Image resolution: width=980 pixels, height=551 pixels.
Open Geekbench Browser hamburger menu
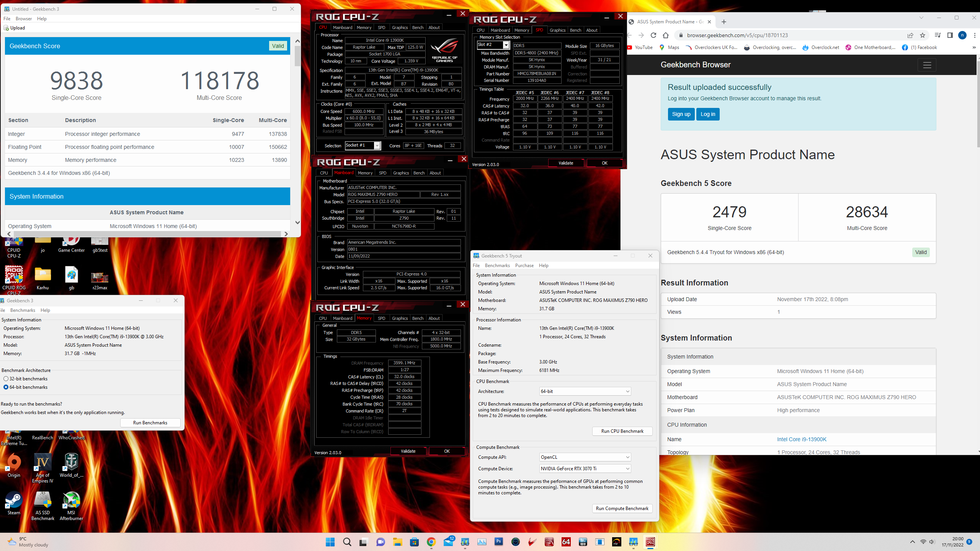(927, 65)
